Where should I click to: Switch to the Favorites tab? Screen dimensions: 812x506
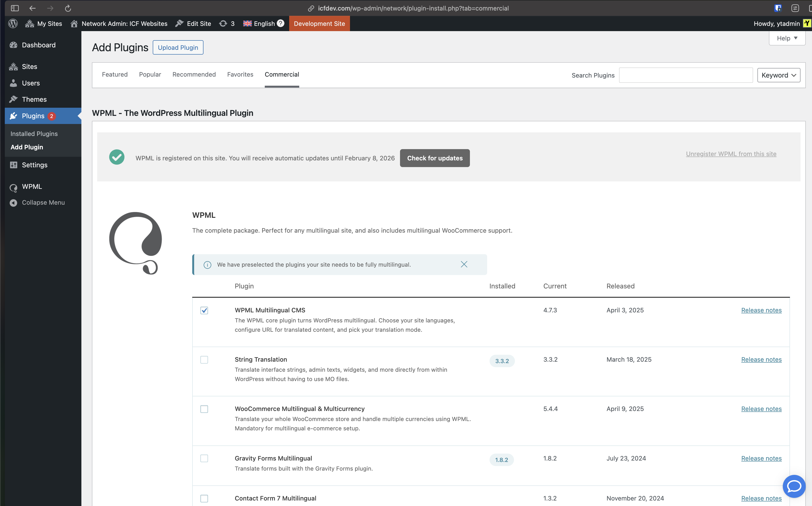240,74
